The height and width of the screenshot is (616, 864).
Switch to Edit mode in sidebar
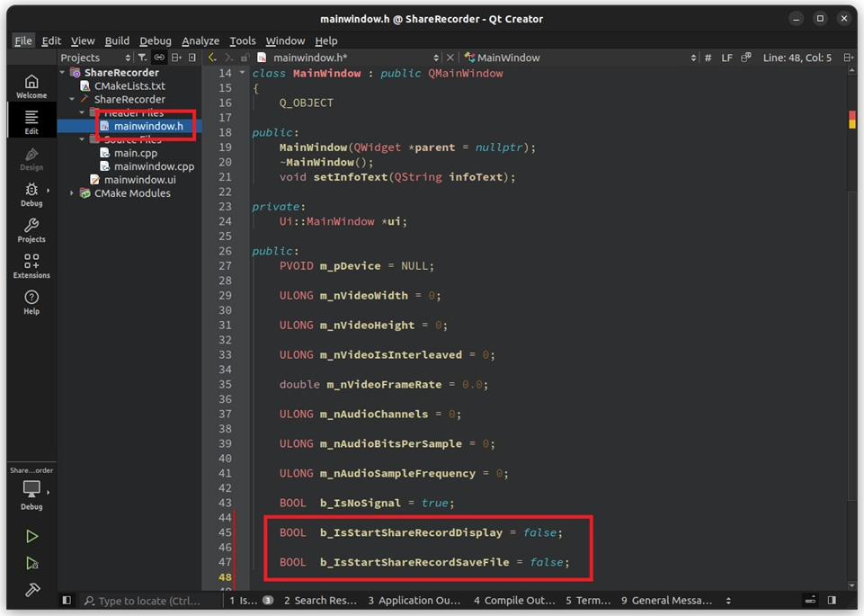click(x=31, y=121)
